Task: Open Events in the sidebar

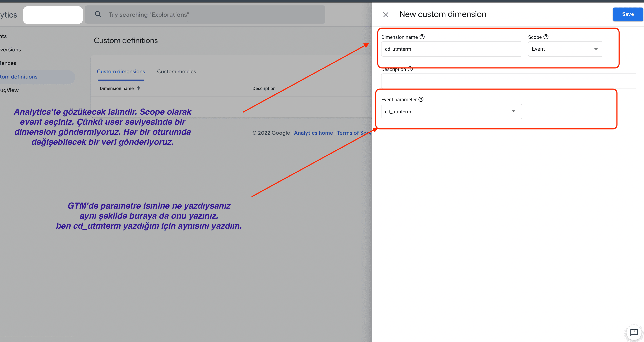Action: pyautogui.click(x=3, y=36)
